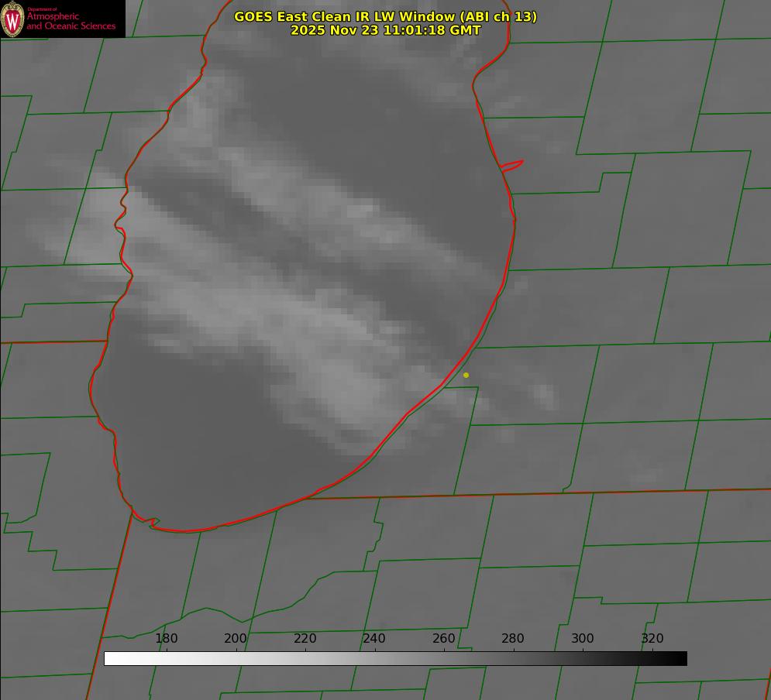This screenshot has height=700, width=771.
Task: Click the black end of the colorbar
Action: click(x=681, y=658)
